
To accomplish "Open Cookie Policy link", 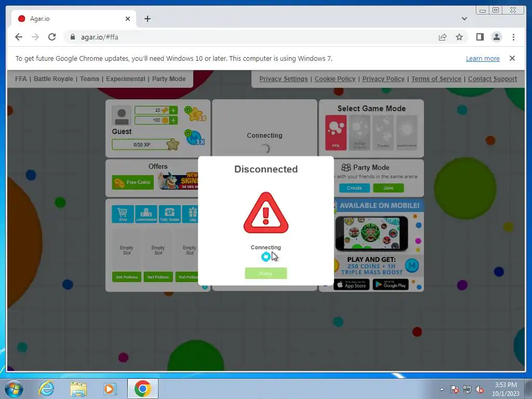I will pos(335,79).
